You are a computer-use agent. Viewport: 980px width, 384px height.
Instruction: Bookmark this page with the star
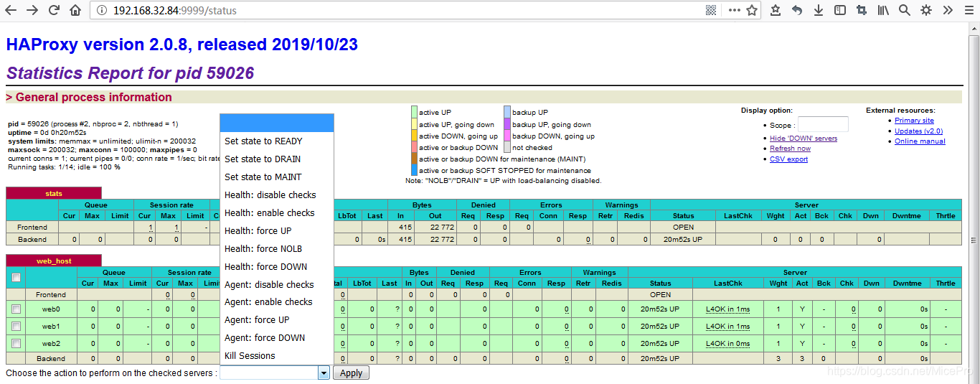tap(752, 11)
